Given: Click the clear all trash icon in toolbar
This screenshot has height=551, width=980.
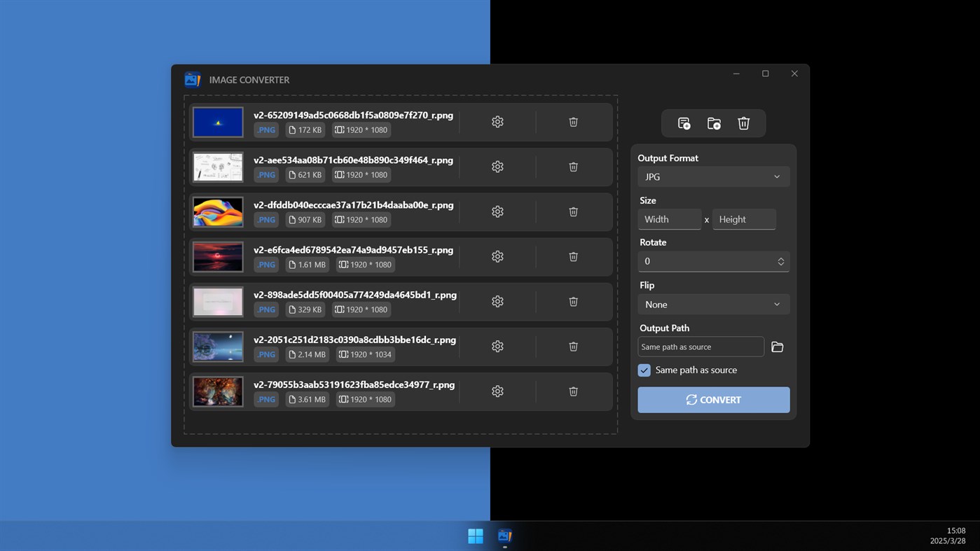Looking at the screenshot, I should coord(743,123).
